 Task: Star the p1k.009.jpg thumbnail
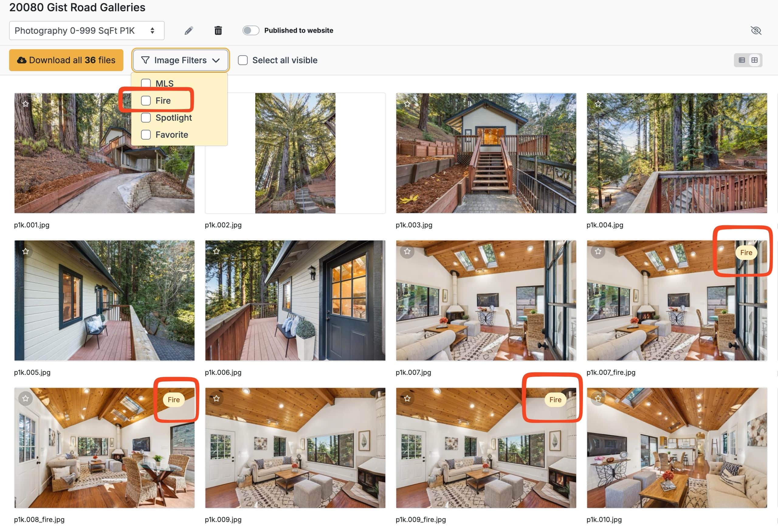pos(216,399)
